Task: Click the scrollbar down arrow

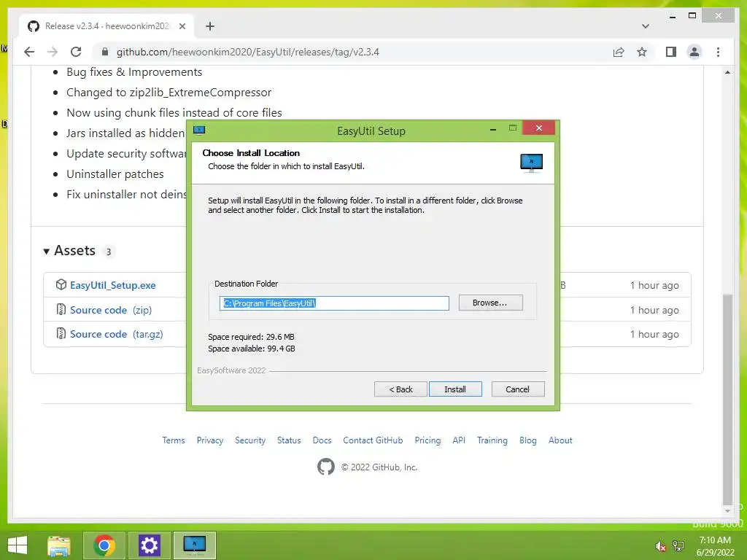Action: pyautogui.click(x=727, y=511)
